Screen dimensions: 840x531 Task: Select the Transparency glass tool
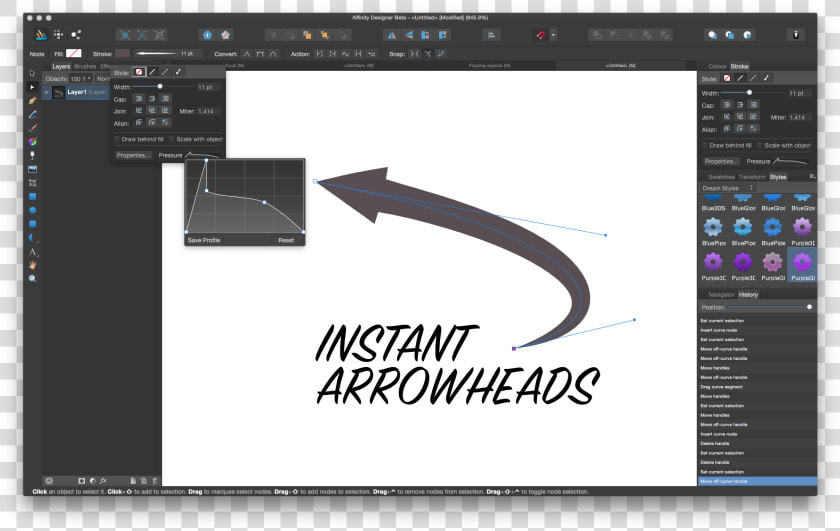click(x=32, y=155)
